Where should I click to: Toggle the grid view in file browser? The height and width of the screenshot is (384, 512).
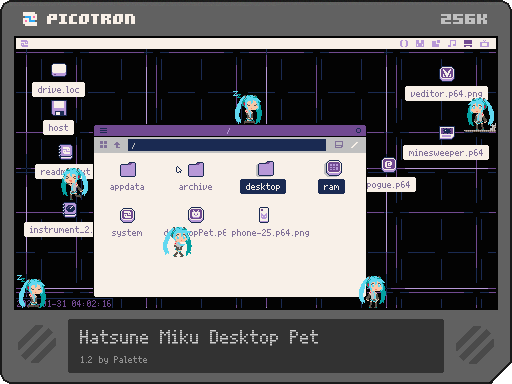point(104,145)
